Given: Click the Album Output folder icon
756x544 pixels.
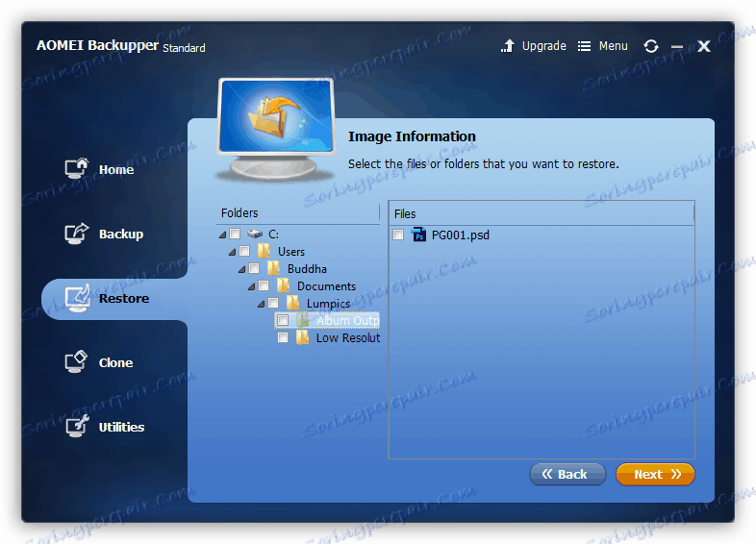Looking at the screenshot, I should coord(302,320).
